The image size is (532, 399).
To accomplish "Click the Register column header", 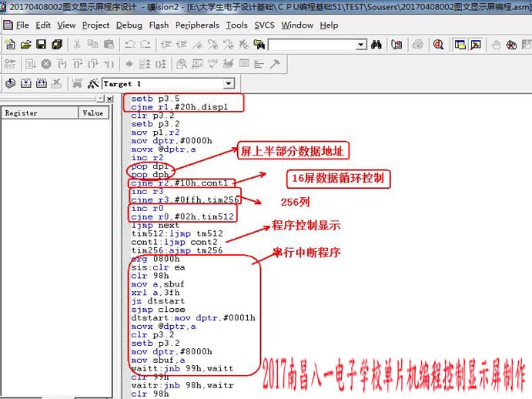I will [x=40, y=112].
